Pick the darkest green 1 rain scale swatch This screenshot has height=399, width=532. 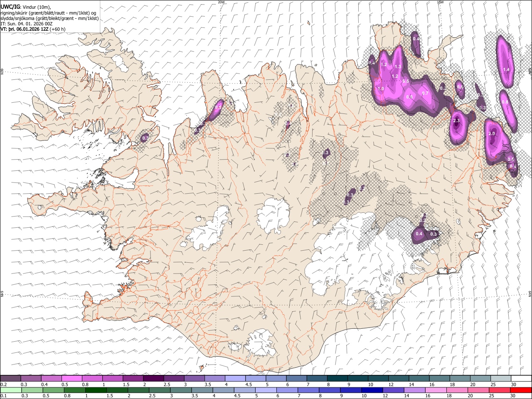(x=96, y=390)
